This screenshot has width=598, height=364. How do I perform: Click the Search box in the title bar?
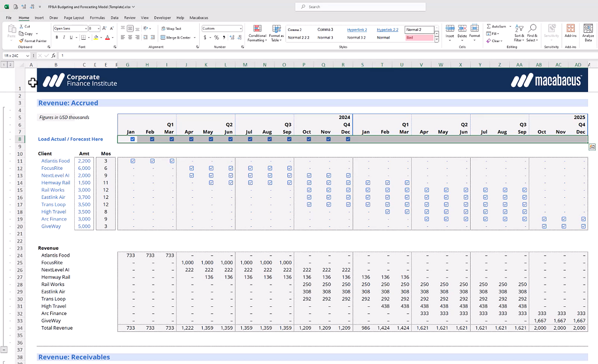tap(360, 7)
